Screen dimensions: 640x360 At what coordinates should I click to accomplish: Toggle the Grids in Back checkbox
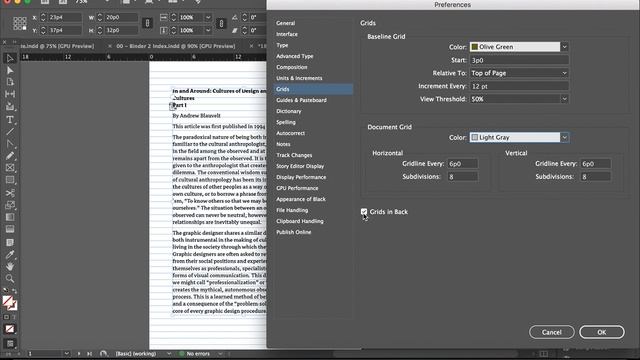[x=364, y=211]
